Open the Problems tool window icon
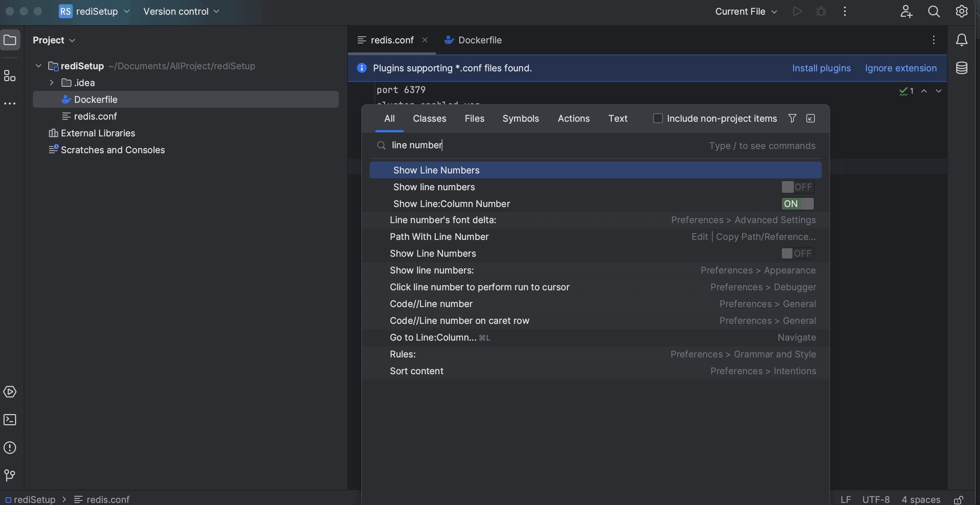The image size is (980, 505). tap(10, 448)
